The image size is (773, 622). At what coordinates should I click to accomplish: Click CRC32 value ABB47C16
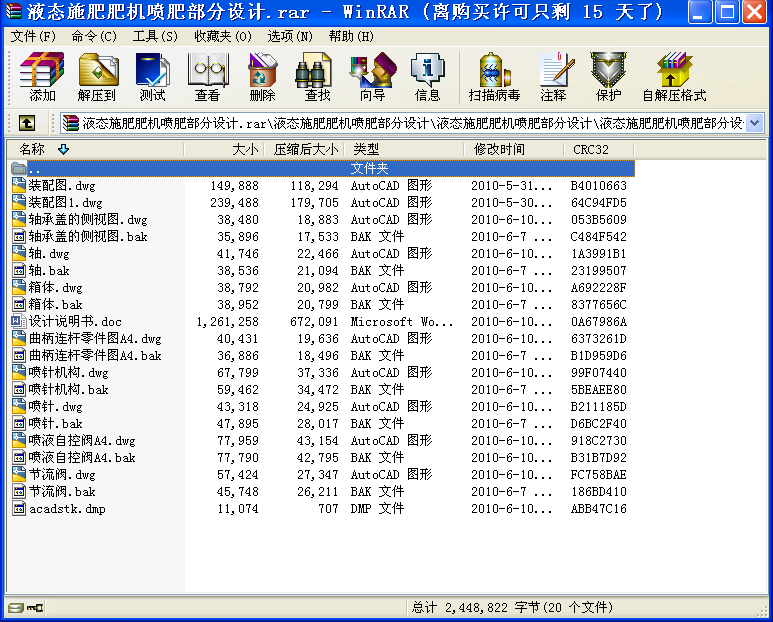pos(598,509)
